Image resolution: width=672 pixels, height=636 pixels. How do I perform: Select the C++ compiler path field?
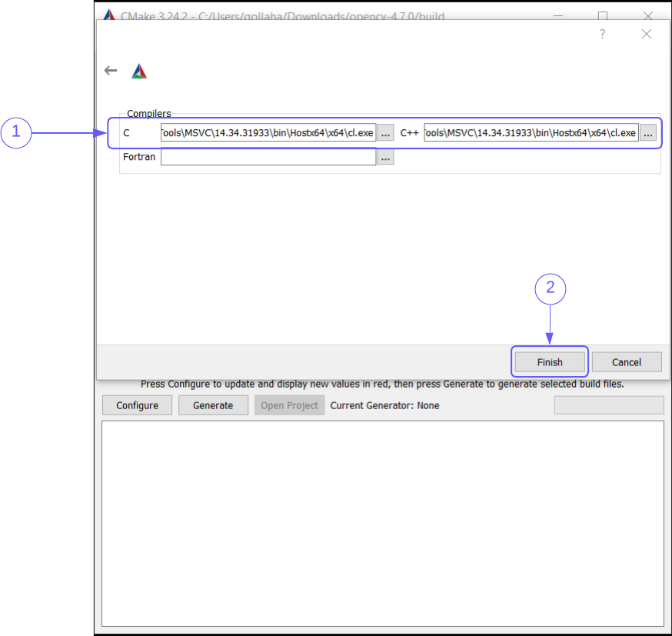point(531,132)
